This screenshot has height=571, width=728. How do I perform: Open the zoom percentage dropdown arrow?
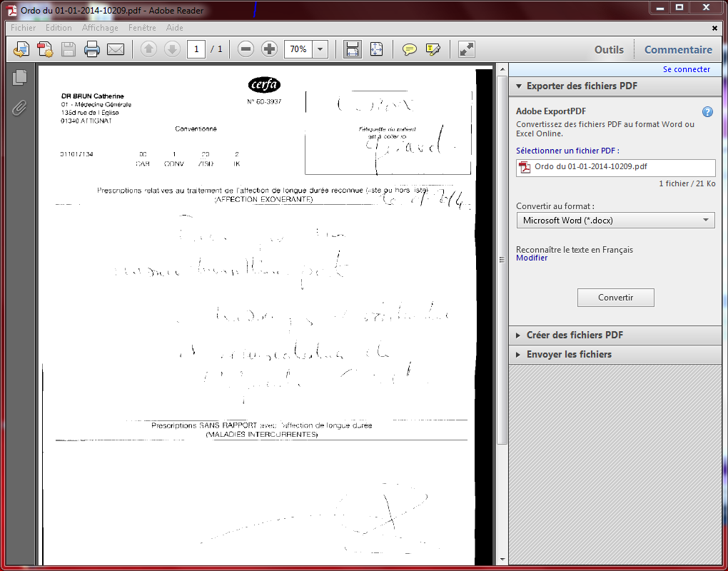point(320,49)
